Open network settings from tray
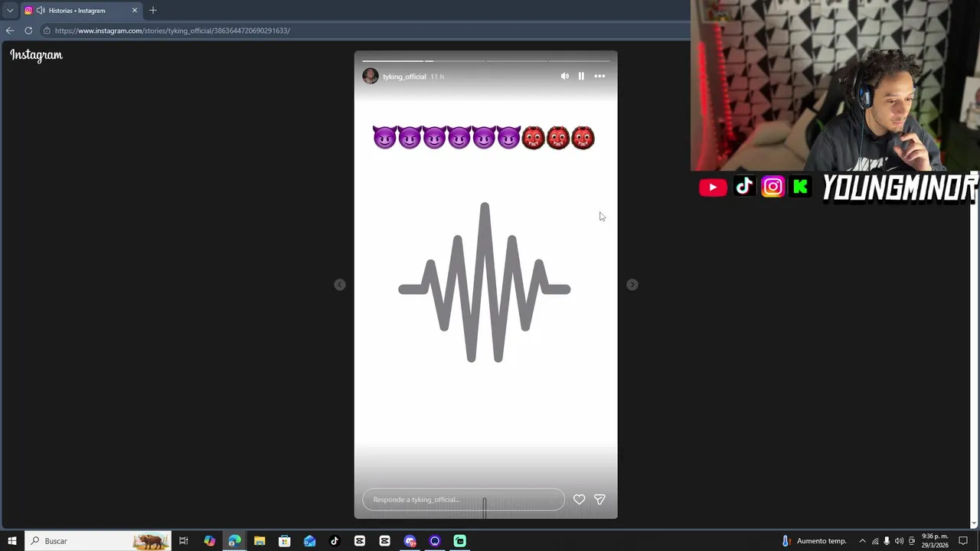 point(875,541)
